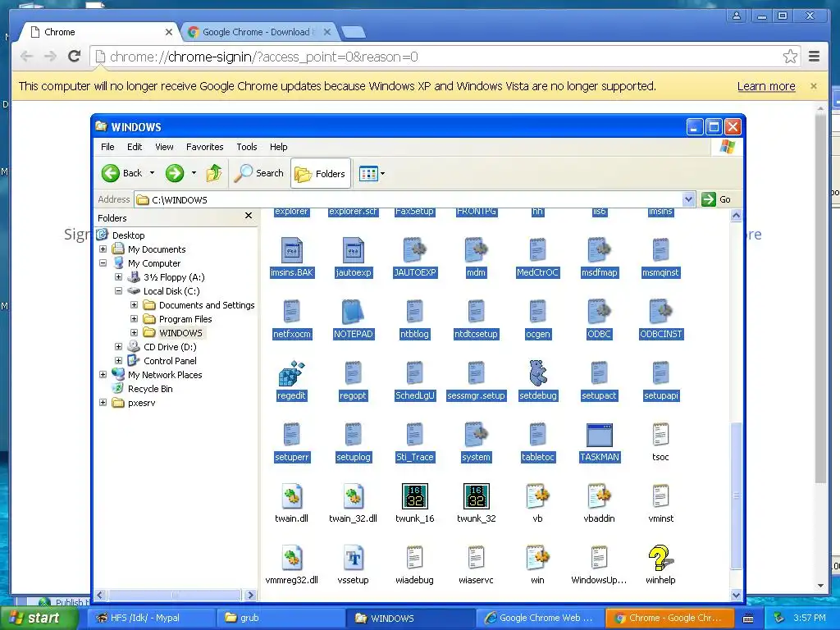Select the NOTEPAD application icon
The image size is (840, 630).
coord(353,312)
